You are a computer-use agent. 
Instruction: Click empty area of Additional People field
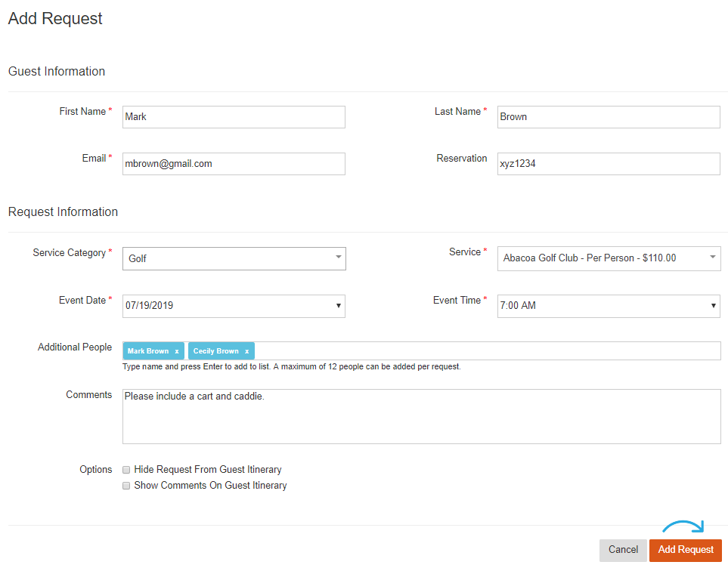(488, 350)
